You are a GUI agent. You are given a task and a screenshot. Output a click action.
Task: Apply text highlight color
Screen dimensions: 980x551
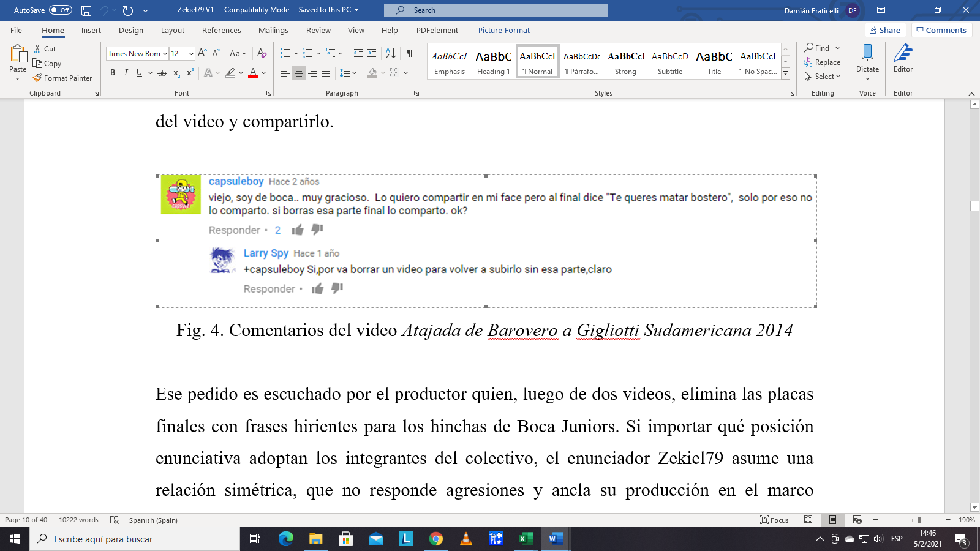(x=230, y=73)
